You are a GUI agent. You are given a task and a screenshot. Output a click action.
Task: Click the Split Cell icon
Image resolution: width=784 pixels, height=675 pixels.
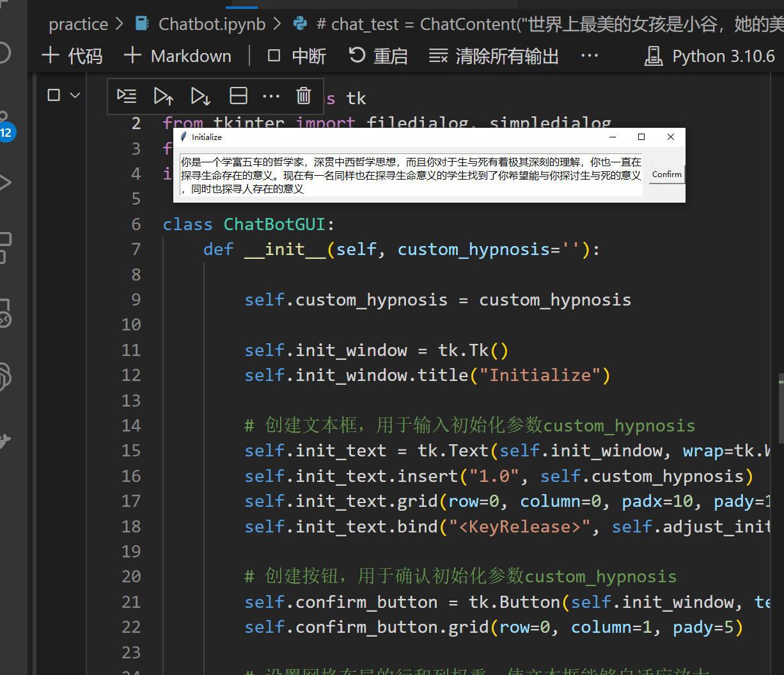tap(239, 97)
